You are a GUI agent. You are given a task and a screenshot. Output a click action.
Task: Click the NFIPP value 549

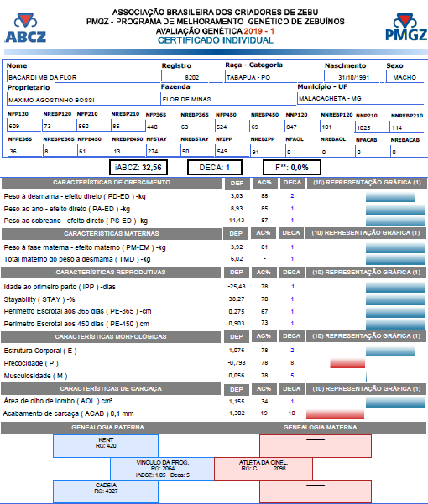coord(222,151)
